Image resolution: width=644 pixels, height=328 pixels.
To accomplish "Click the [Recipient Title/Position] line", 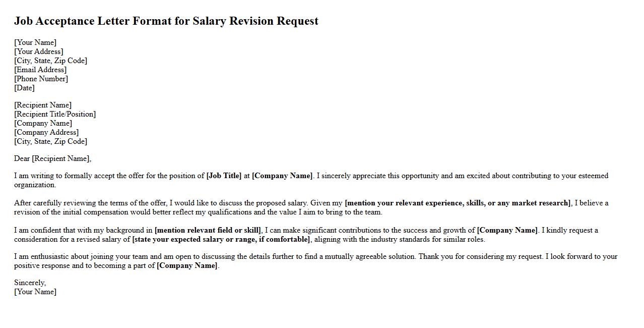I will tap(55, 114).
